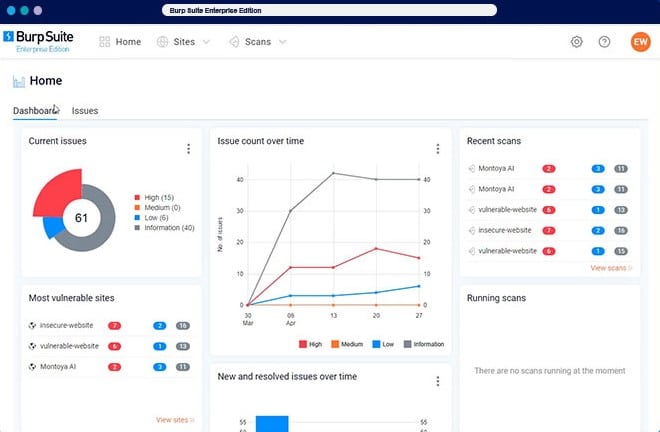The width and height of the screenshot is (660, 432).
Task: Switch to the Dashboard tab
Action: click(35, 111)
